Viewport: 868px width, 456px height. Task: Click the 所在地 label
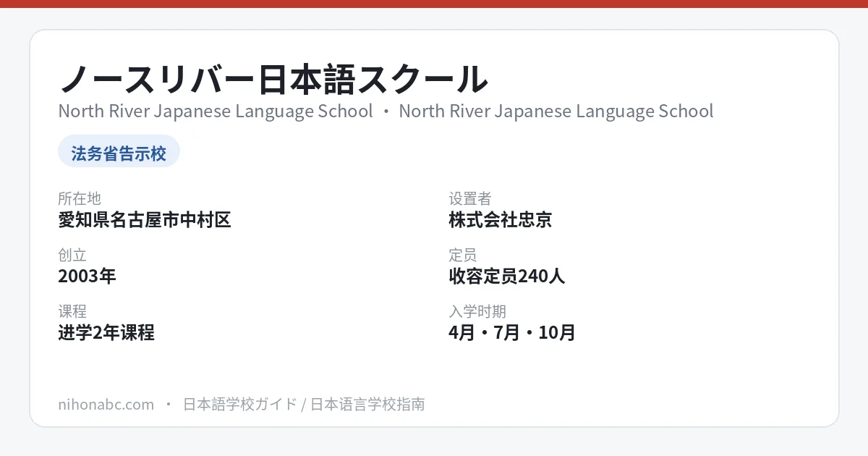point(80,198)
